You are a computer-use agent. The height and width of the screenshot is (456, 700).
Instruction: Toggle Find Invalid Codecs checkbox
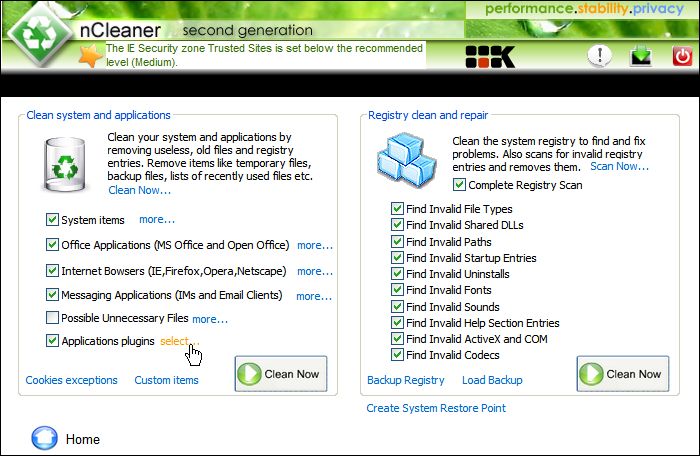click(397, 355)
